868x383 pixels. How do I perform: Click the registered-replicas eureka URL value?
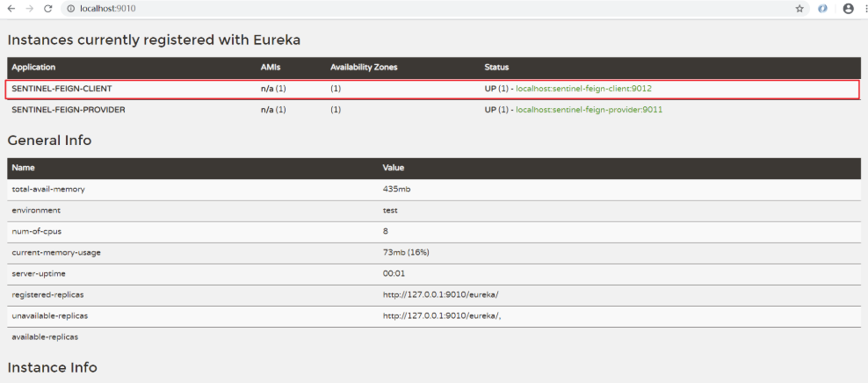click(441, 294)
